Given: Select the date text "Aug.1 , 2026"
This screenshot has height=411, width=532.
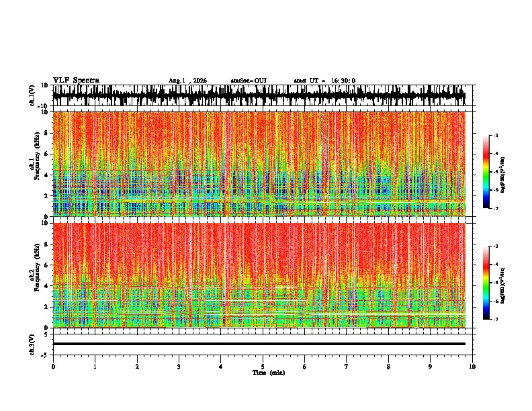Looking at the screenshot, I should [187, 81].
